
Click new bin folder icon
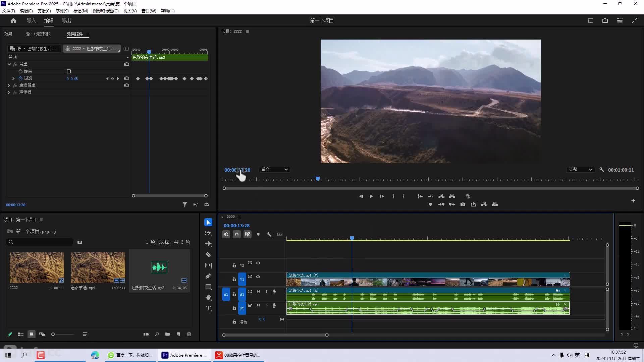[x=167, y=334]
